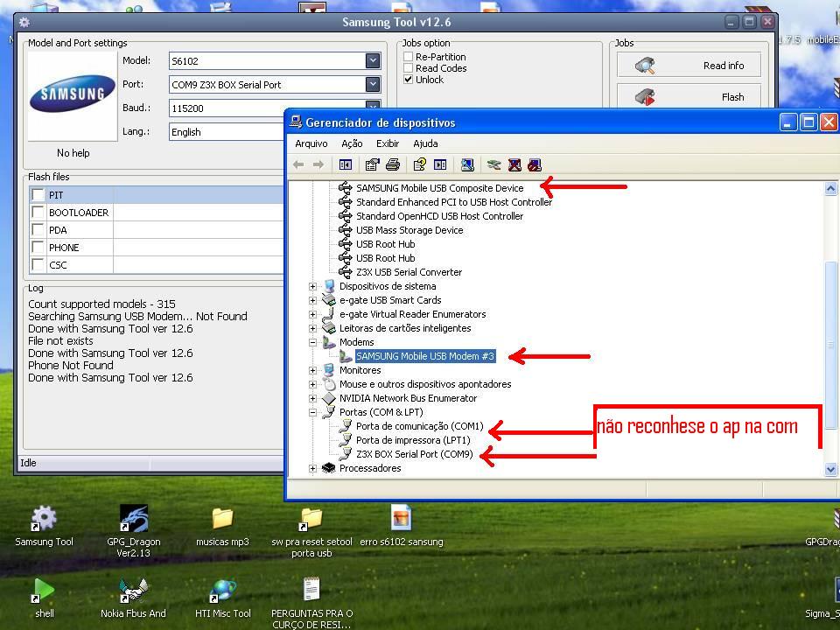Image resolution: width=840 pixels, height=630 pixels.
Task: Open the shell desktop shortcut
Action: point(44,598)
